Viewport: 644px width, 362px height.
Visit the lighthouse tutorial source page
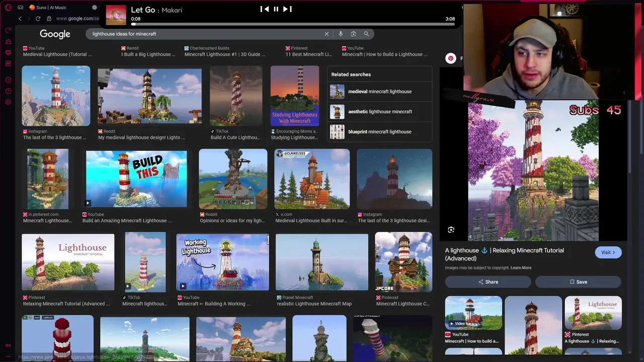point(608,252)
